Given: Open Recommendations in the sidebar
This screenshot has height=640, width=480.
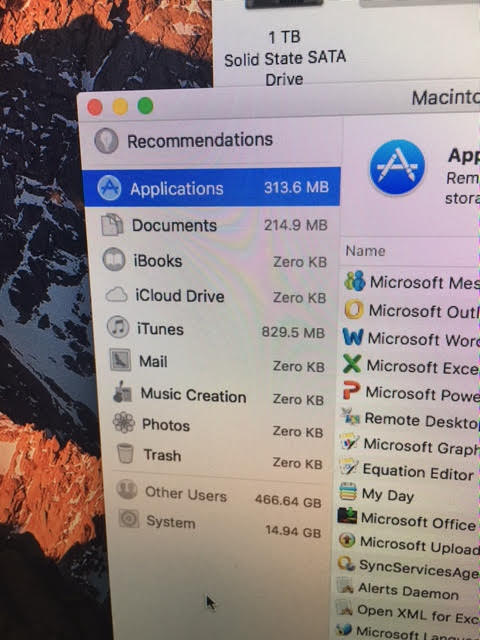Looking at the screenshot, I should [211, 141].
